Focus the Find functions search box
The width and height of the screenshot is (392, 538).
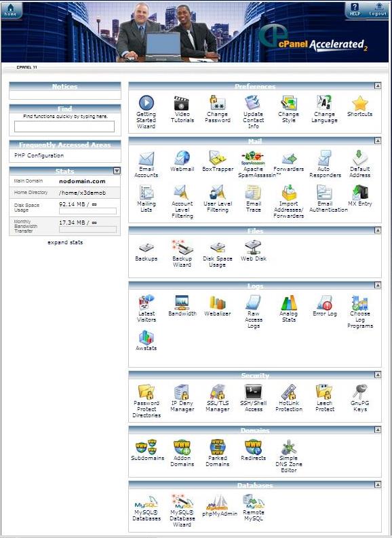[x=64, y=126]
